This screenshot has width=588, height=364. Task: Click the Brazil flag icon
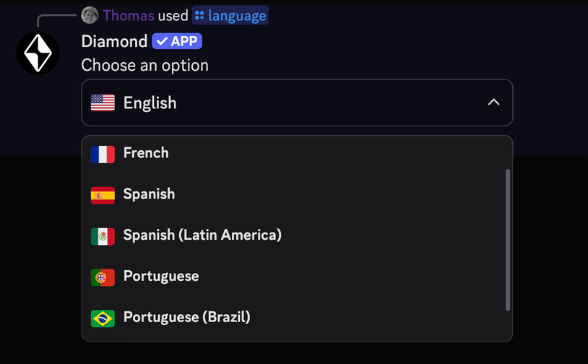[103, 318]
